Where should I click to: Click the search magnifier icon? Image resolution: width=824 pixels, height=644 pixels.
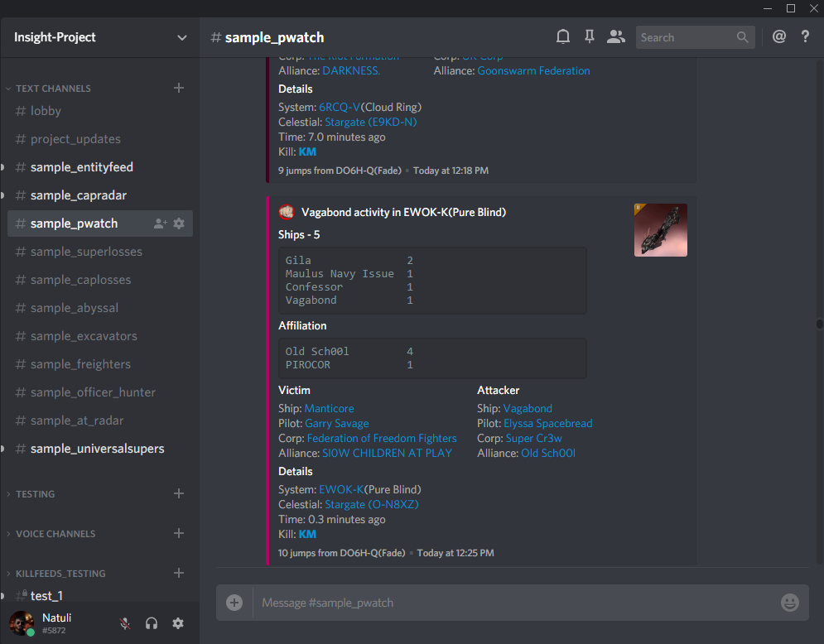(x=742, y=37)
